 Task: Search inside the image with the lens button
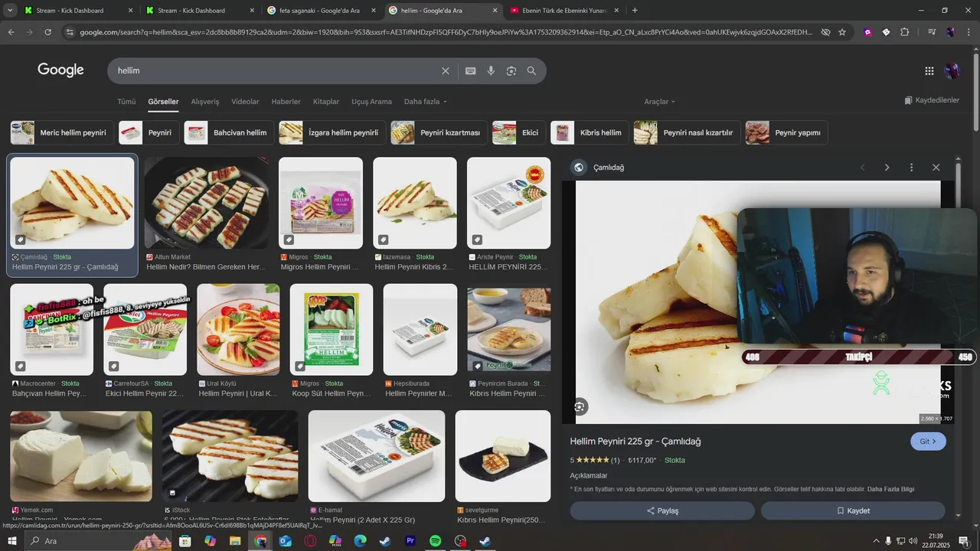(x=580, y=407)
